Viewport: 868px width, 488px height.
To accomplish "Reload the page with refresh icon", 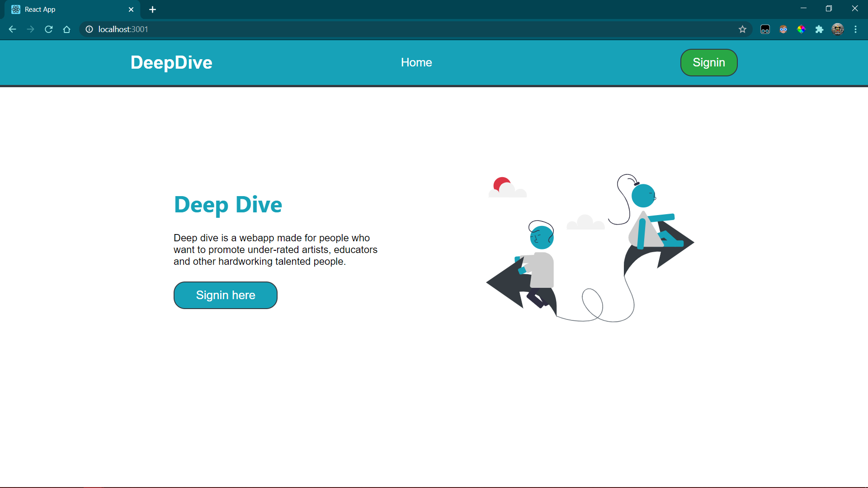I will [49, 29].
